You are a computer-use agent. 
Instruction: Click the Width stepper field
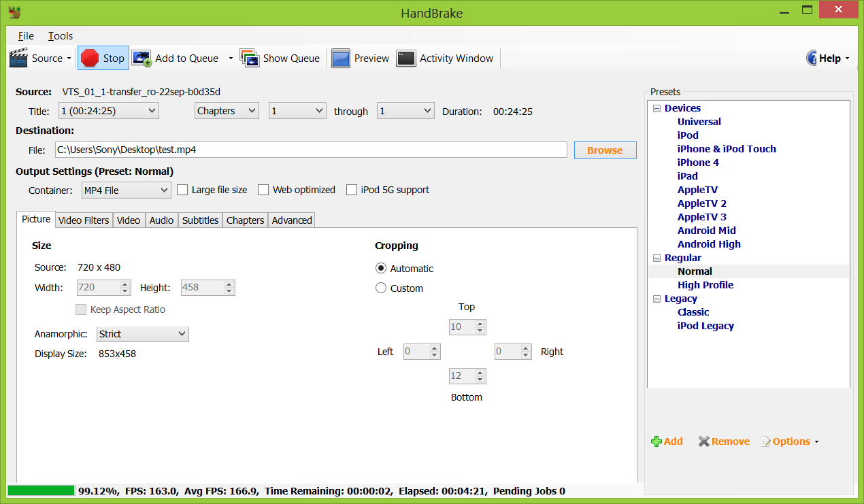[x=103, y=288]
